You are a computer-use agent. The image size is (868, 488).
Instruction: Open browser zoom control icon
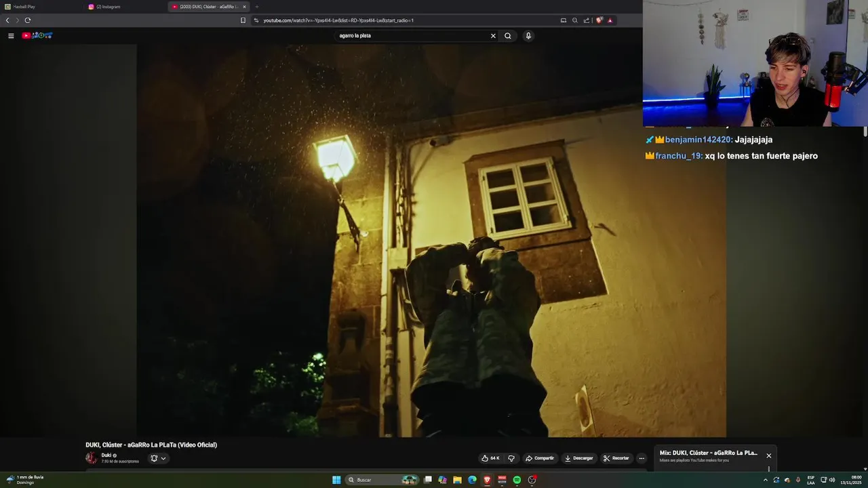pos(575,20)
